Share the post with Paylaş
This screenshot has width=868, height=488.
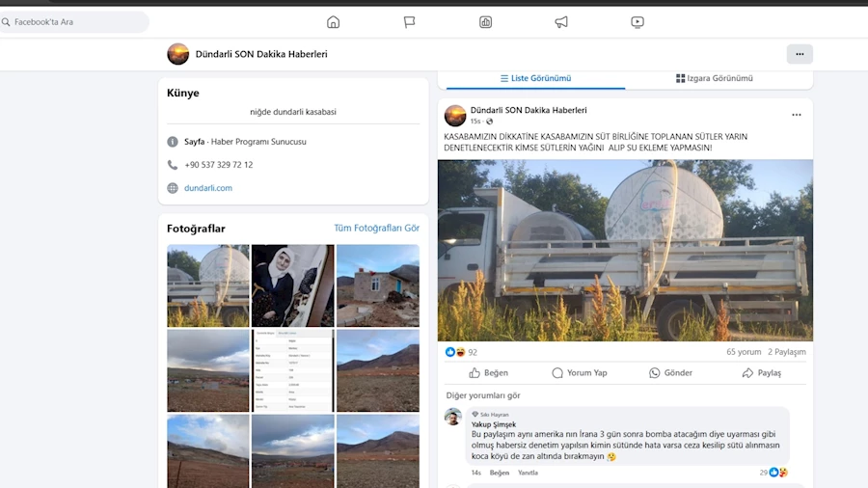click(x=762, y=373)
